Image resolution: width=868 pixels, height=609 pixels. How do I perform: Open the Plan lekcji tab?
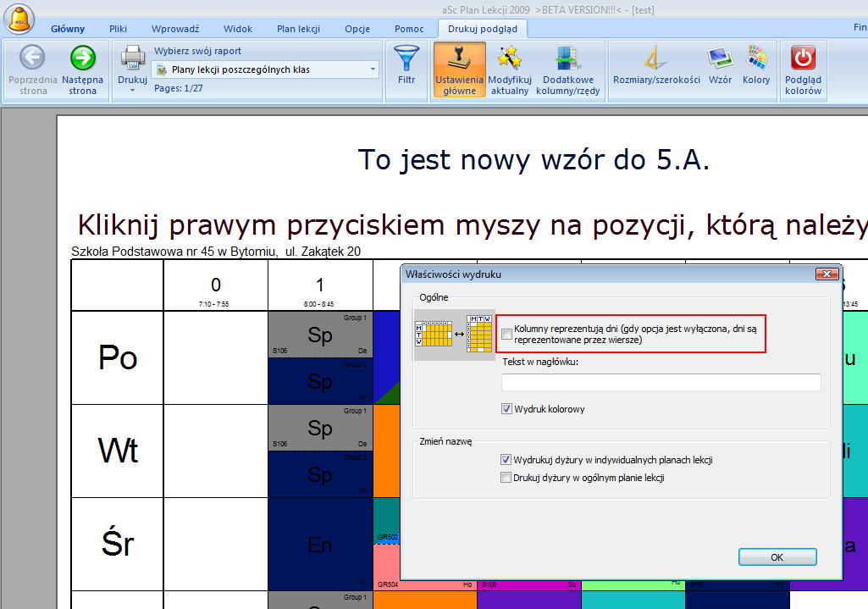pos(298,29)
